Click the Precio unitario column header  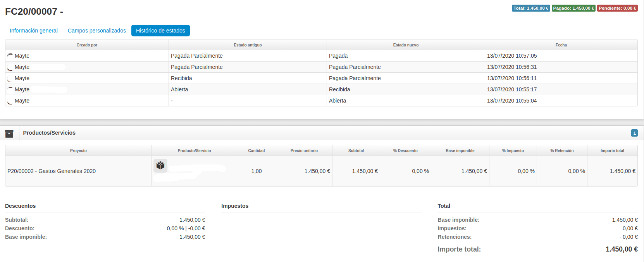tap(304, 151)
